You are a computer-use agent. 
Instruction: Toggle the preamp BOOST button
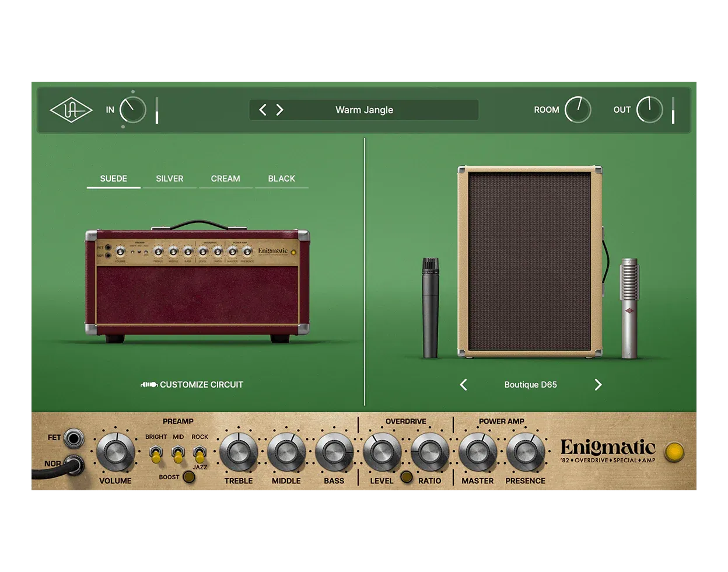click(x=189, y=477)
